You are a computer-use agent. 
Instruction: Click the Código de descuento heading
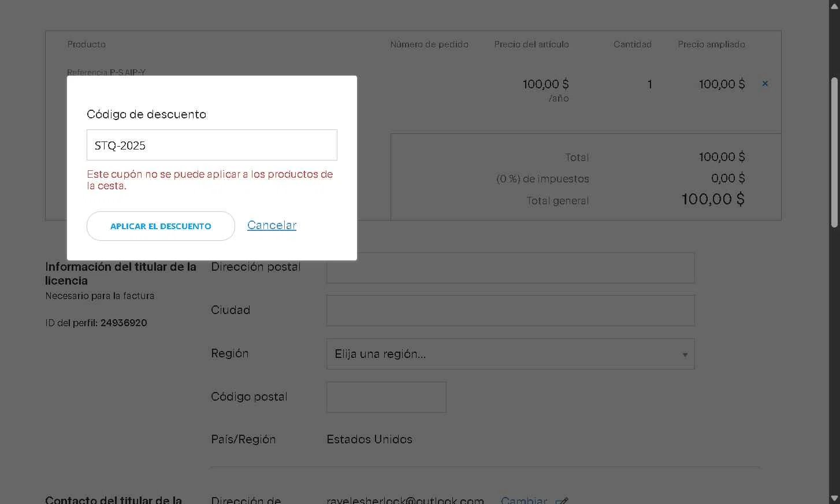tap(146, 114)
